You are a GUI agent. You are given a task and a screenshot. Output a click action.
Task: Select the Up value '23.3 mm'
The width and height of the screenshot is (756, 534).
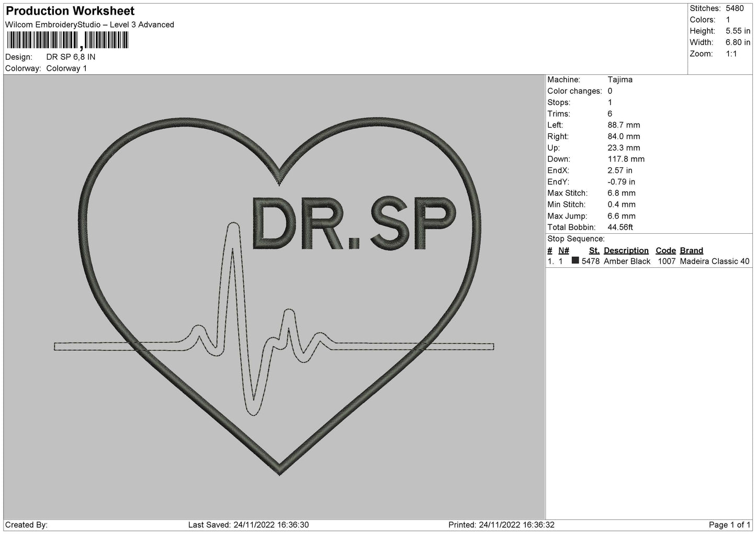click(x=624, y=148)
